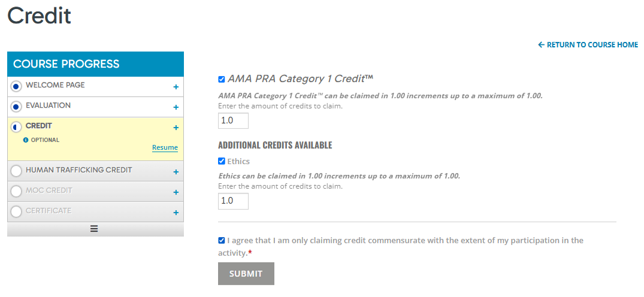
Task: Click the Human Trafficking Credit empty circle icon
Action: click(x=16, y=171)
